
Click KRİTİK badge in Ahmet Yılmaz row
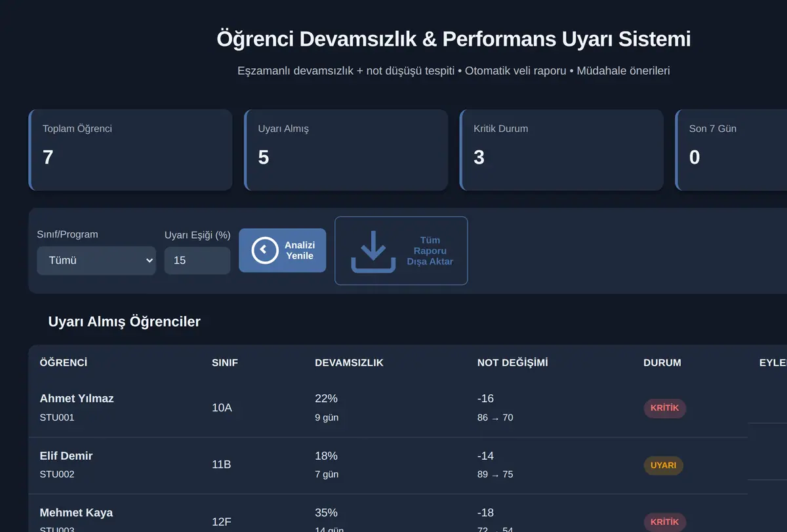(664, 408)
